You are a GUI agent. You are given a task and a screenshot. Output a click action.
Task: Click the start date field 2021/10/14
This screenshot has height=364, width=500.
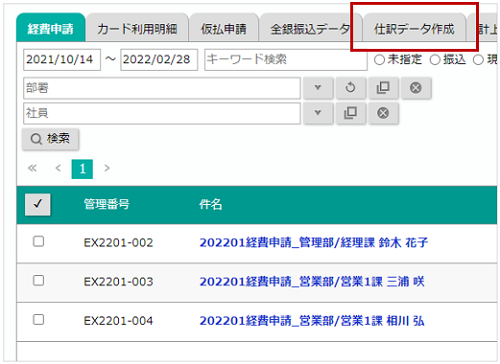click(x=62, y=60)
